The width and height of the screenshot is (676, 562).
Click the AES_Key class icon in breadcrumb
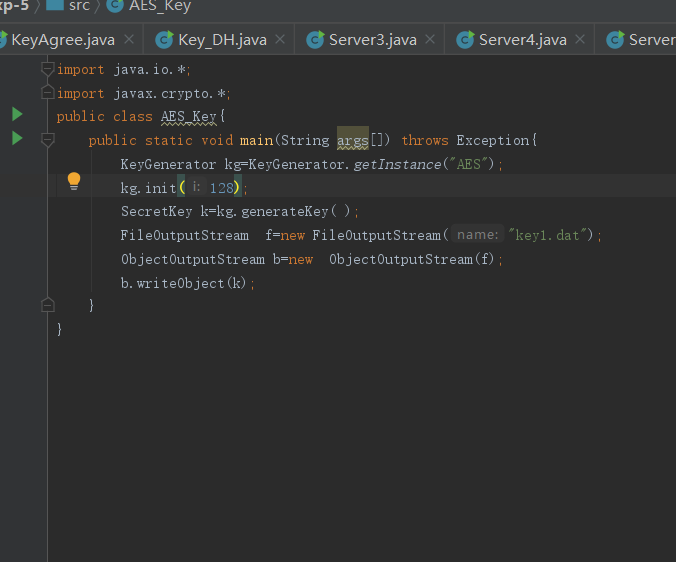(115, 5)
